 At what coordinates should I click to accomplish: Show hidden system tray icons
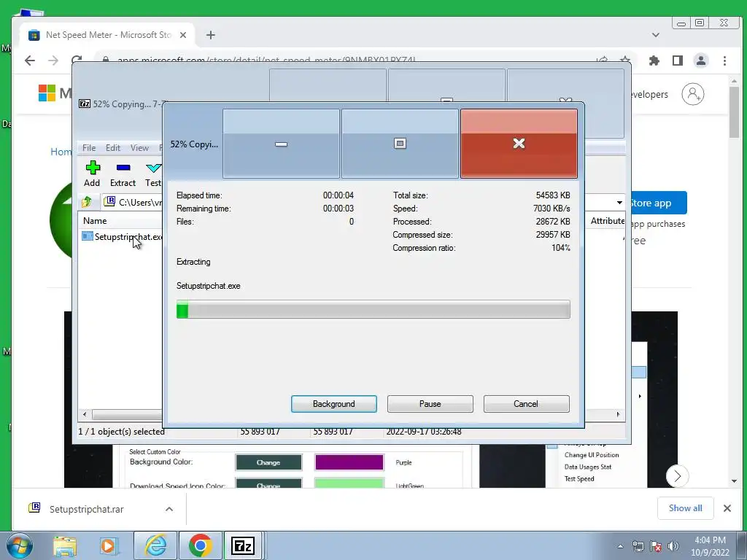pos(620,546)
